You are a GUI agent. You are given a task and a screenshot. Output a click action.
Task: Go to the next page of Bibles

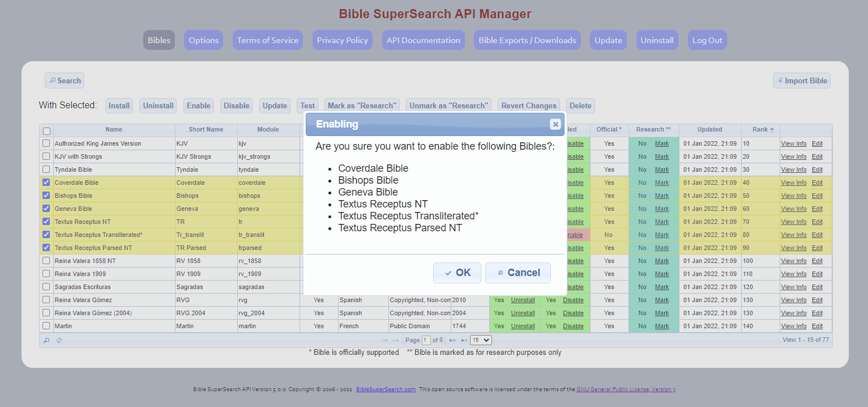(x=452, y=340)
